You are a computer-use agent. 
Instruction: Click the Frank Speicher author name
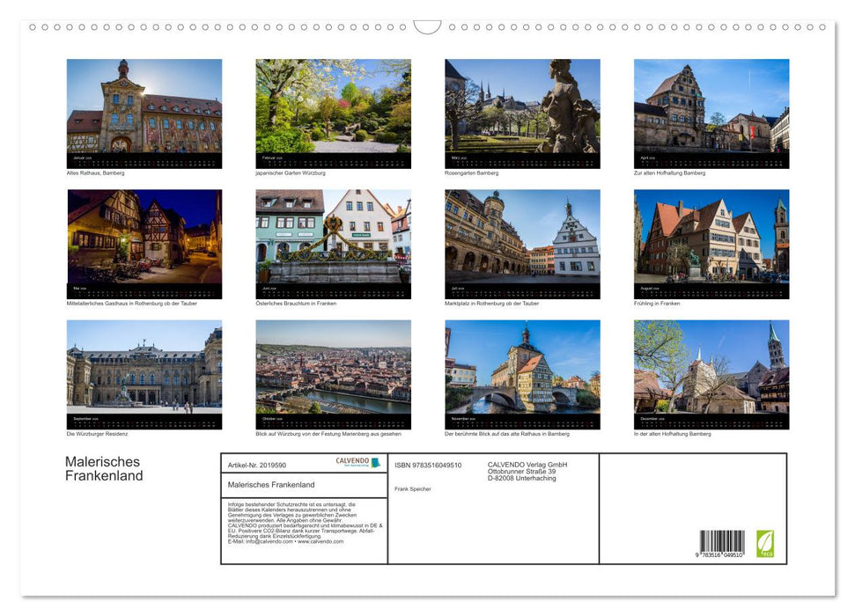click(x=415, y=489)
